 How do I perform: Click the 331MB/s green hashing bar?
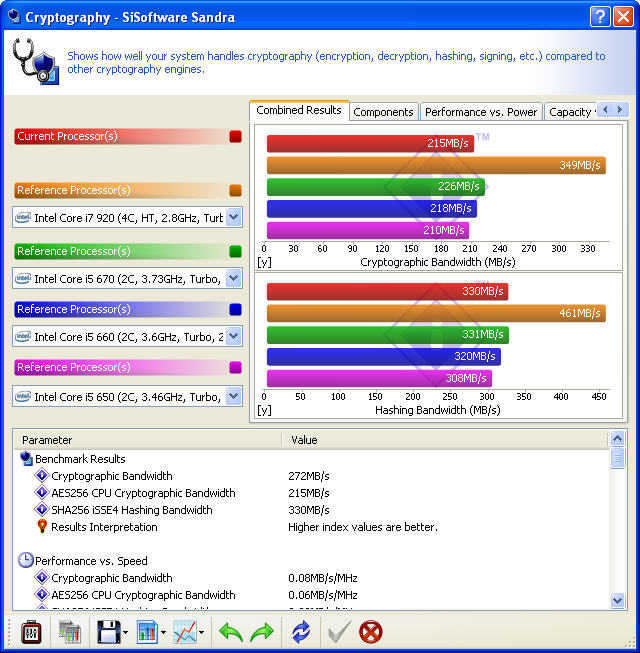pyautogui.click(x=388, y=335)
